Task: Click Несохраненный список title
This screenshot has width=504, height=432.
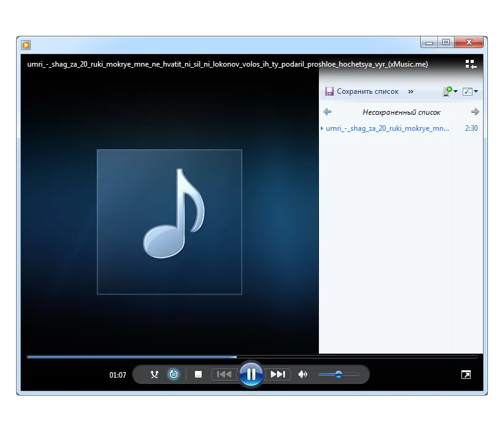Action: pyautogui.click(x=402, y=112)
